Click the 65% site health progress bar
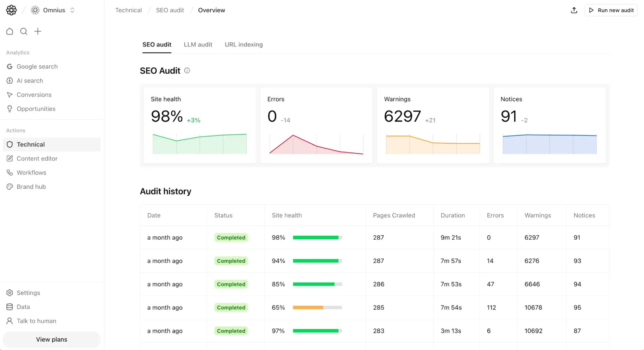 point(317,307)
